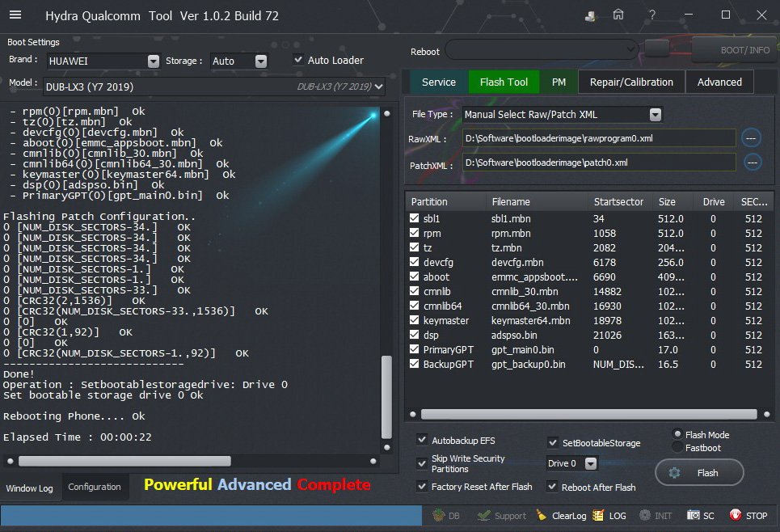The height and width of the screenshot is (532, 780).
Task: Click the PatchXML path input field
Action: coord(599,163)
